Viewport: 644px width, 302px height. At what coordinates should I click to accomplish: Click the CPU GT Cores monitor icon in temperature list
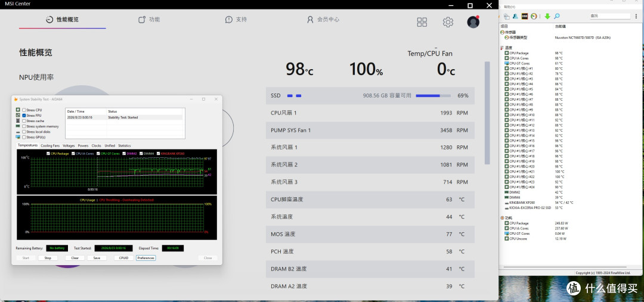[x=507, y=63]
